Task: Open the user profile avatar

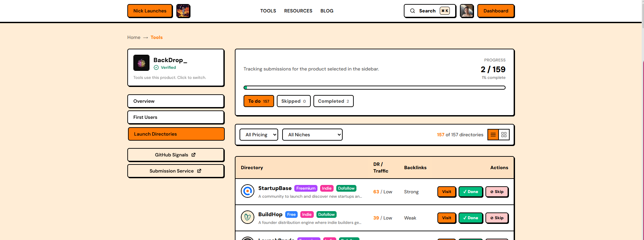Action: [x=467, y=11]
